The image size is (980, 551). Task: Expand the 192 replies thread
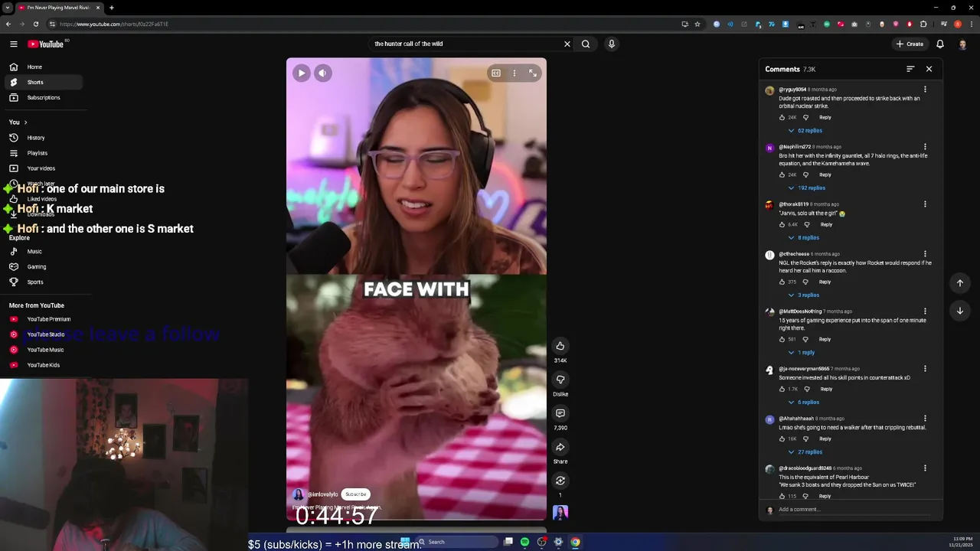(807, 188)
